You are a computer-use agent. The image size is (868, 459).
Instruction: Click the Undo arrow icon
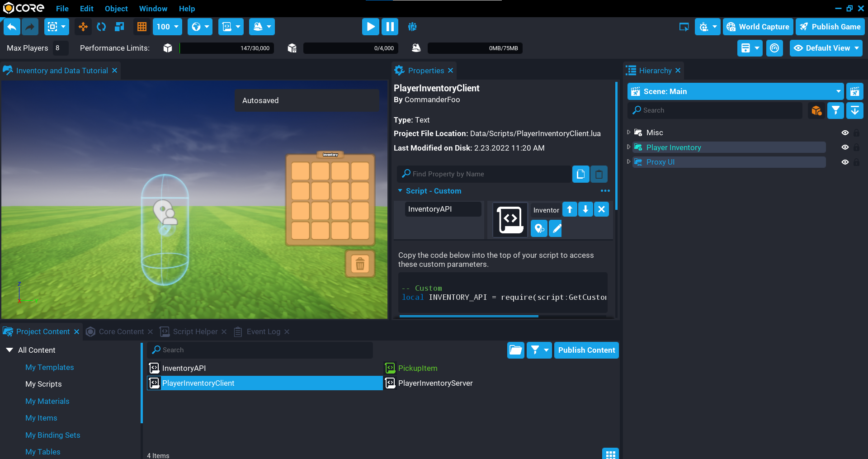[12, 27]
